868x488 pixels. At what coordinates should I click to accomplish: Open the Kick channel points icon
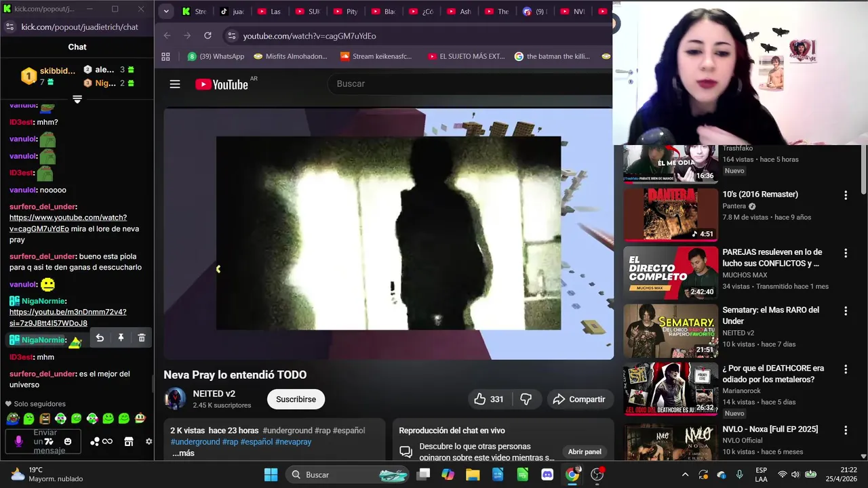point(95,441)
